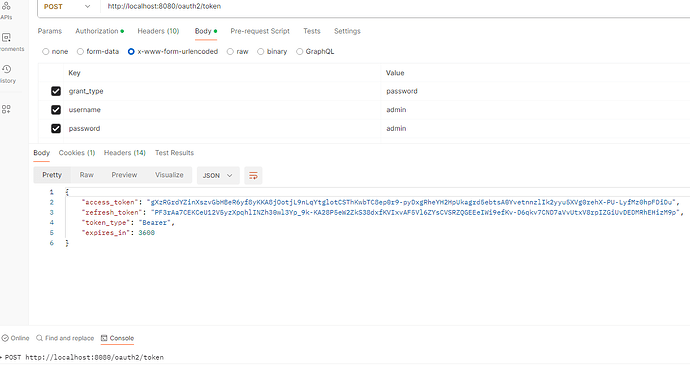Screen dimensions: 690x371
Task: Open the Pre-request Script tab
Action: point(260,31)
